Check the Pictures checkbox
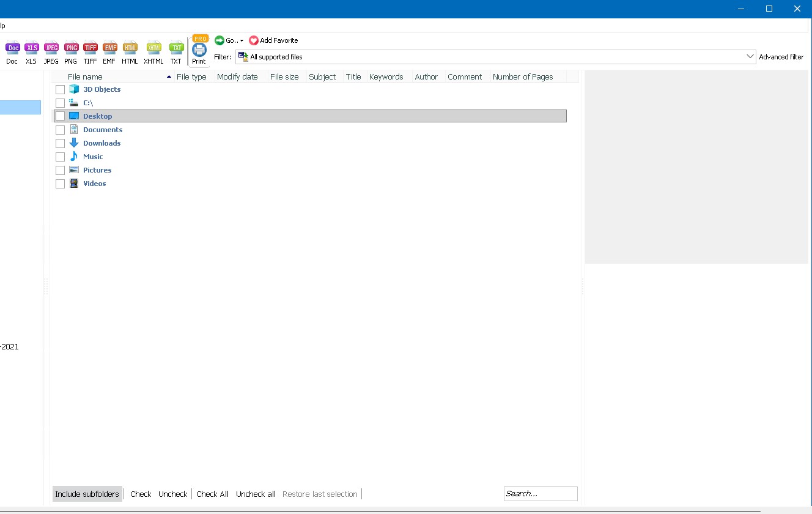This screenshot has height=514, width=812. tap(60, 170)
